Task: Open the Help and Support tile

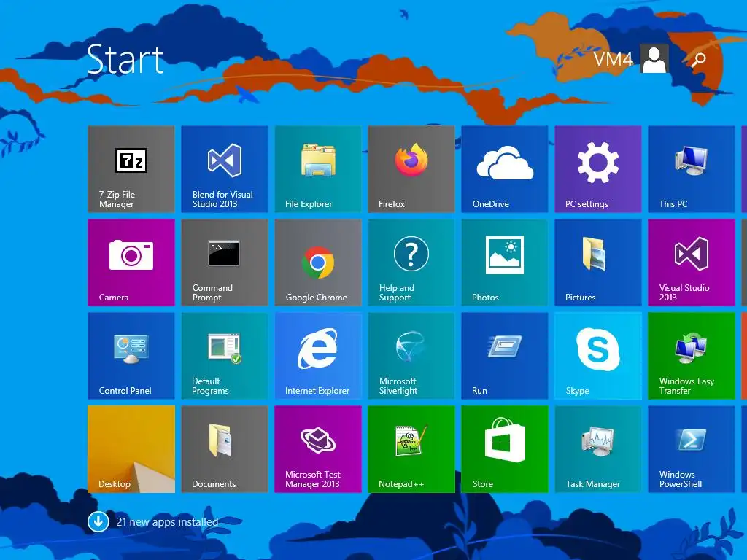Action: coord(411,262)
